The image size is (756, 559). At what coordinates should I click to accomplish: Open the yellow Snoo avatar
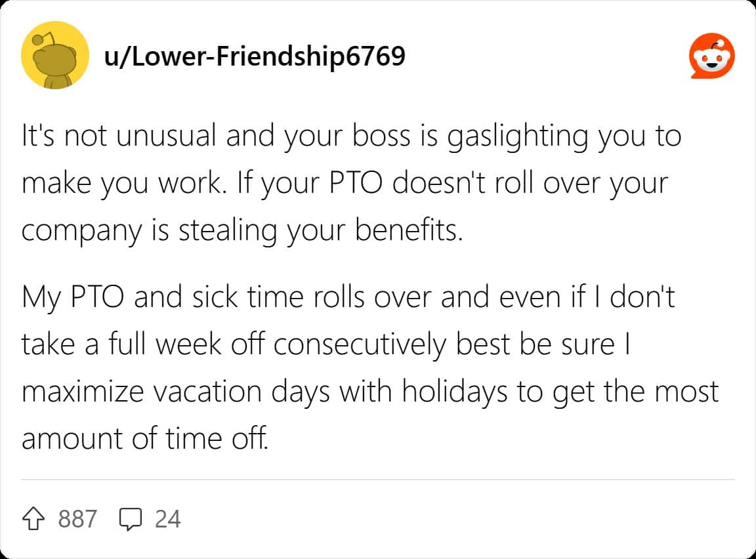point(55,55)
